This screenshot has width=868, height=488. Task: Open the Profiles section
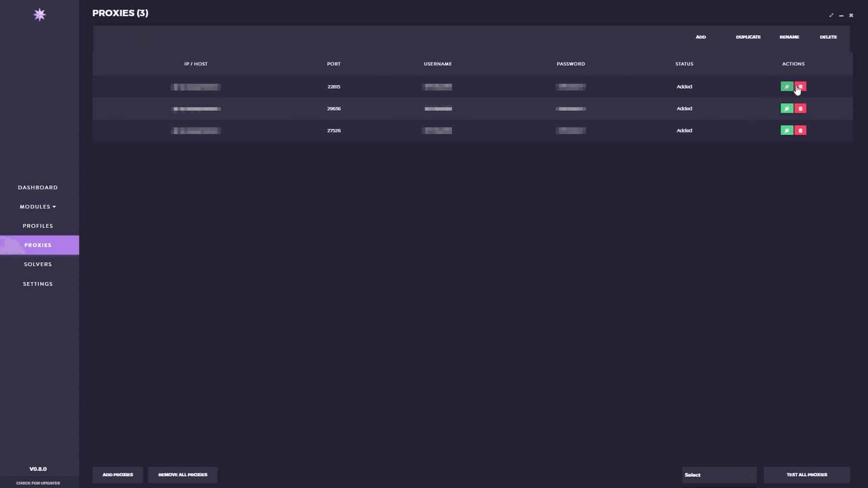(38, 226)
